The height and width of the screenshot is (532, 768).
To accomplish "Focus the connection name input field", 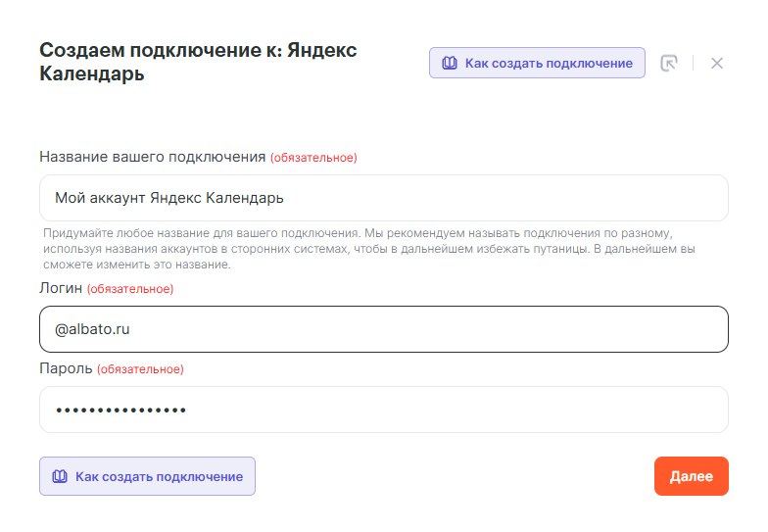I will 384,198.
